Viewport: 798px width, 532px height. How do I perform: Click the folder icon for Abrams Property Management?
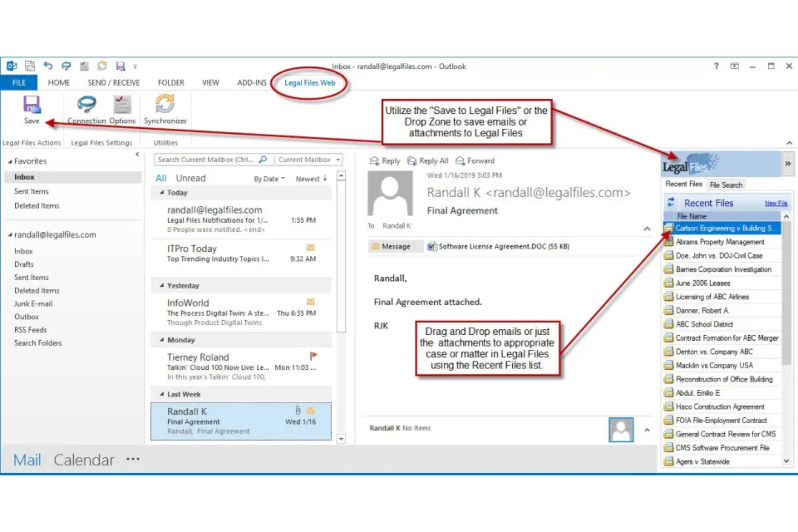669,241
